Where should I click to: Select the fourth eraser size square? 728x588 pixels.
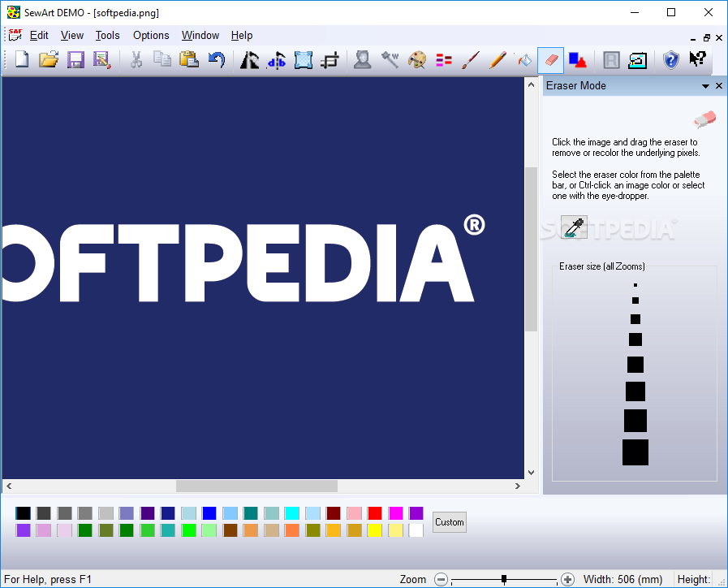point(635,339)
